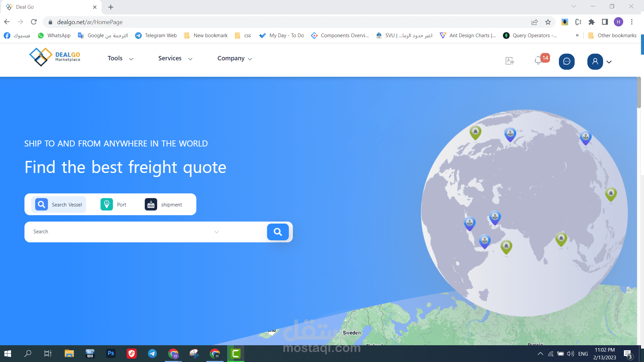644x362 pixels.
Task: Open the New bookmark folder
Action: coord(206,36)
